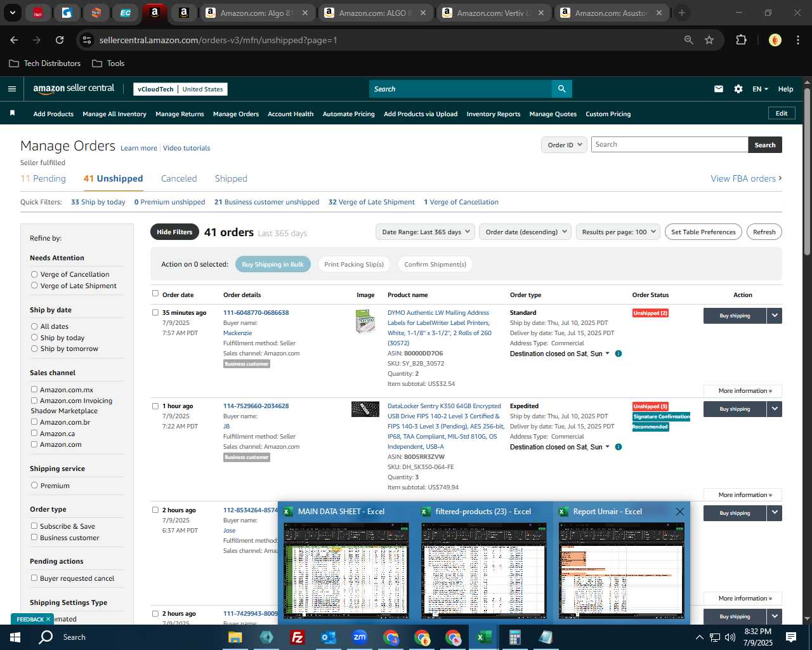812x650 pixels.
Task: Open Order date (descending) sort dropdown
Action: (525, 232)
